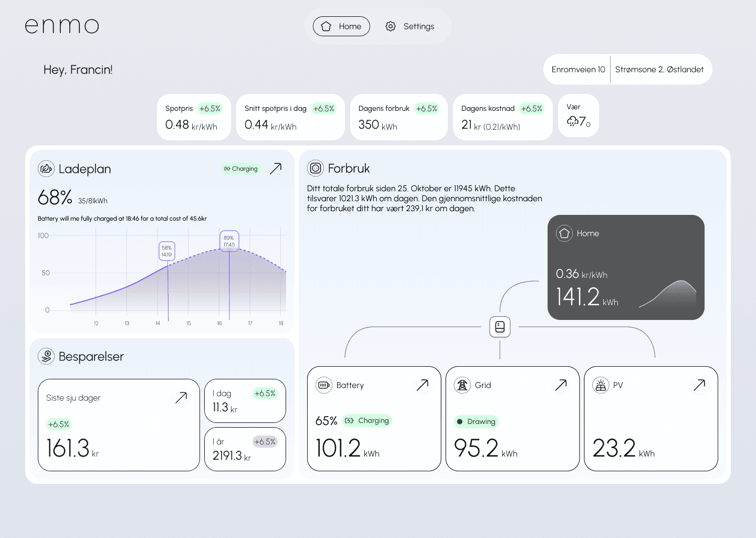
Task: Click the rain cloud icon in the Vær card
Action: (573, 122)
